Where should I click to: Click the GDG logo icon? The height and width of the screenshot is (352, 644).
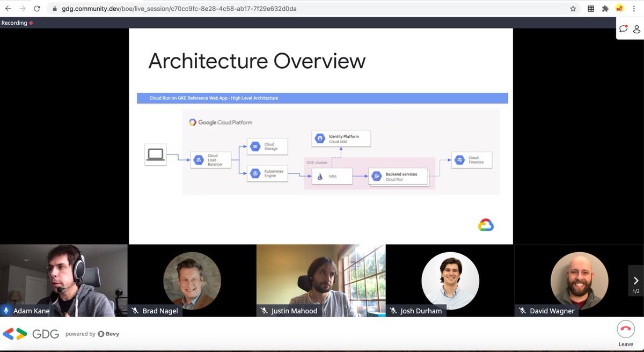[x=14, y=334]
